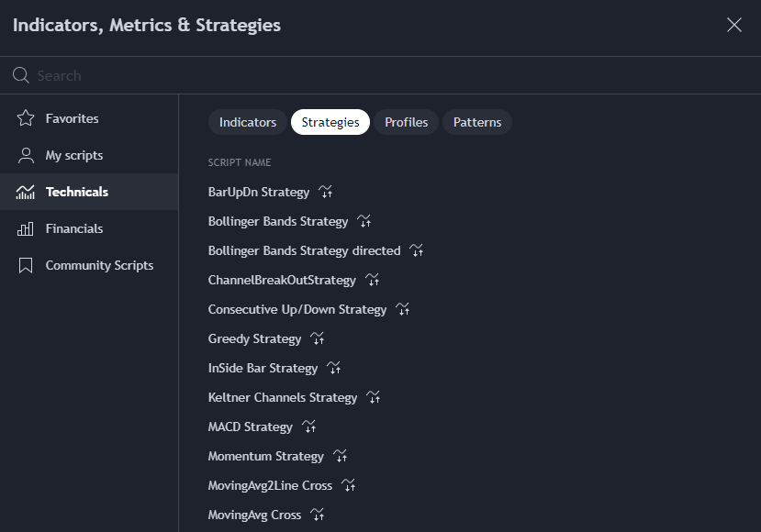Add Bollinger Bands Strategy directed
Image resolution: width=761 pixels, height=532 pixels.
pos(304,250)
